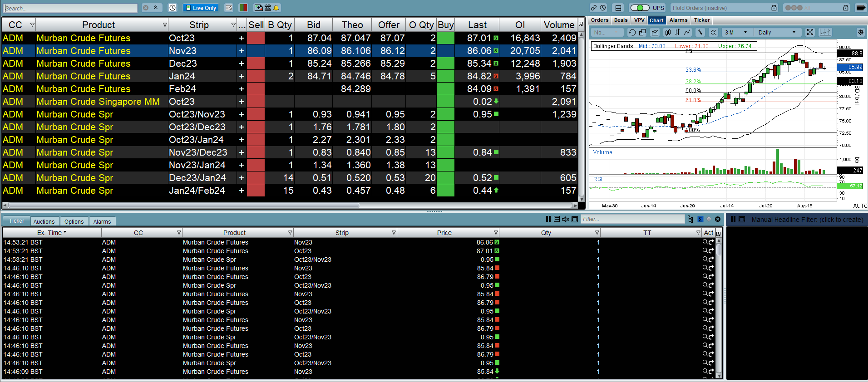Select the candlestick chart style icon
Image resolution: width=868 pixels, height=382 pixels.
point(668,32)
